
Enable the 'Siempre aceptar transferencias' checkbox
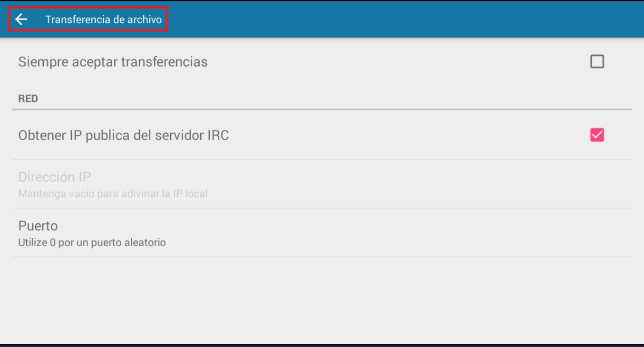[597, 61]
